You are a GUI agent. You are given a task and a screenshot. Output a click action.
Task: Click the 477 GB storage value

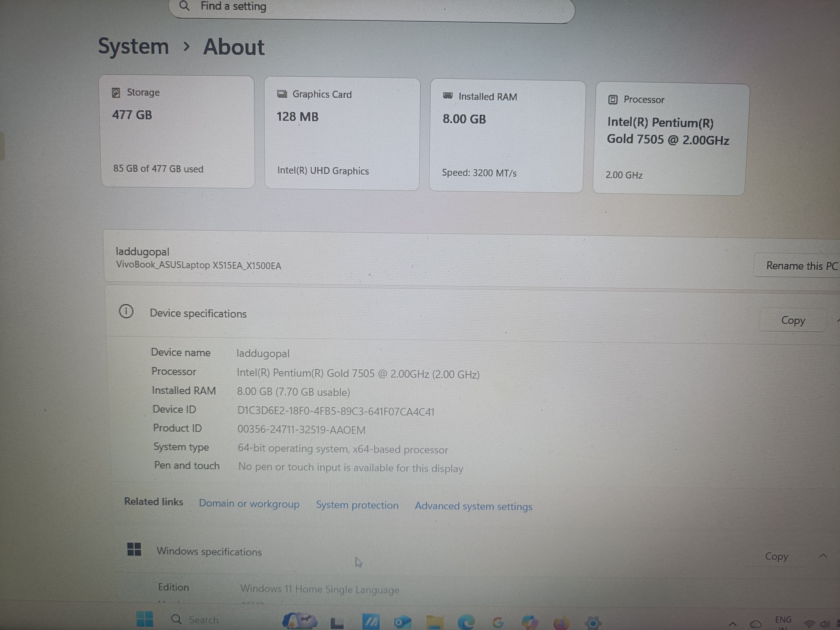132,115
